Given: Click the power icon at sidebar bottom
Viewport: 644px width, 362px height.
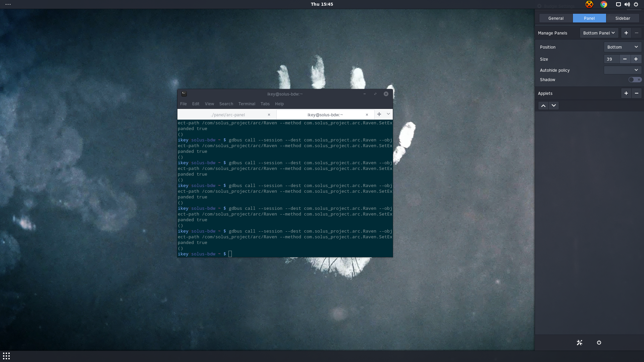Looking at the screenshot, I should pyautogui.click(x=599, y=343).
